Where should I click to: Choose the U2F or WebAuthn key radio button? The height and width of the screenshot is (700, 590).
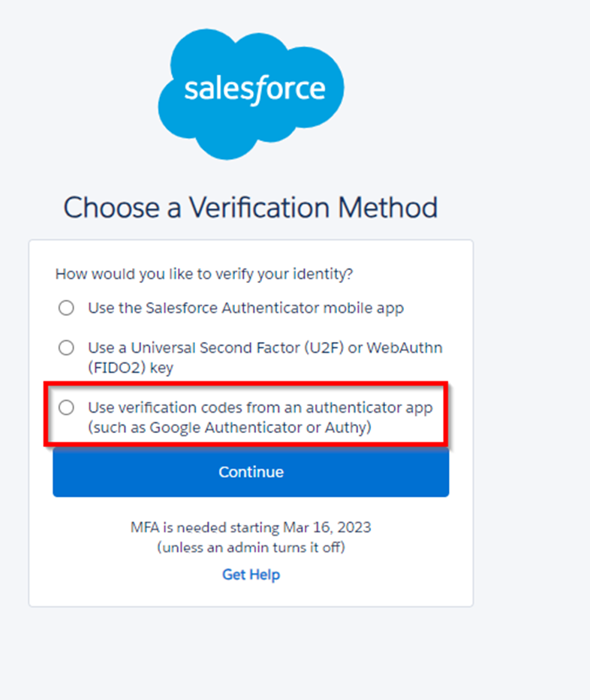coord(67,348)
